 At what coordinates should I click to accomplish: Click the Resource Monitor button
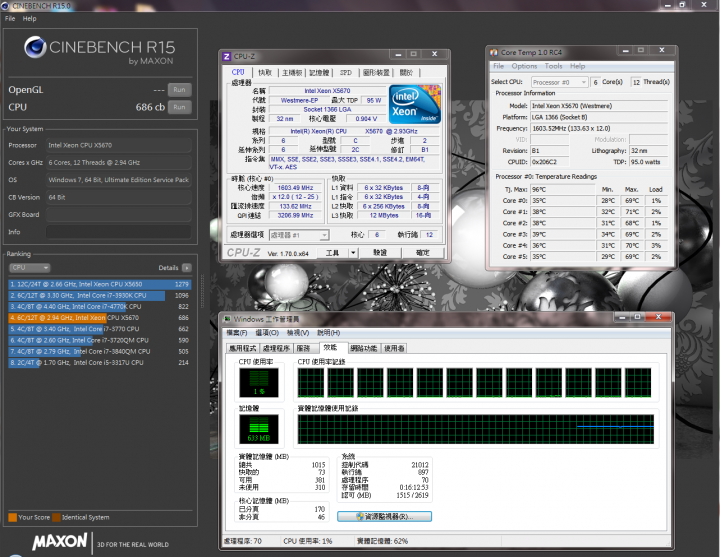384,517
